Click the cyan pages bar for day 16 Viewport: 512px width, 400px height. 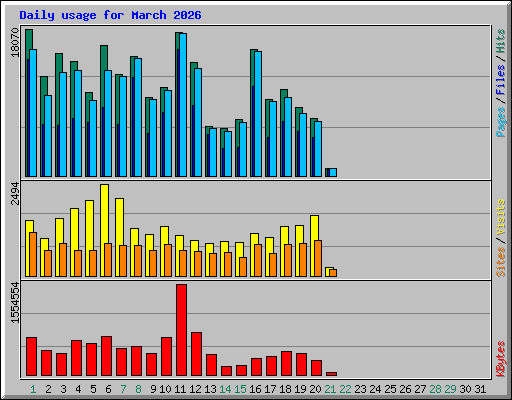(258, 114)
